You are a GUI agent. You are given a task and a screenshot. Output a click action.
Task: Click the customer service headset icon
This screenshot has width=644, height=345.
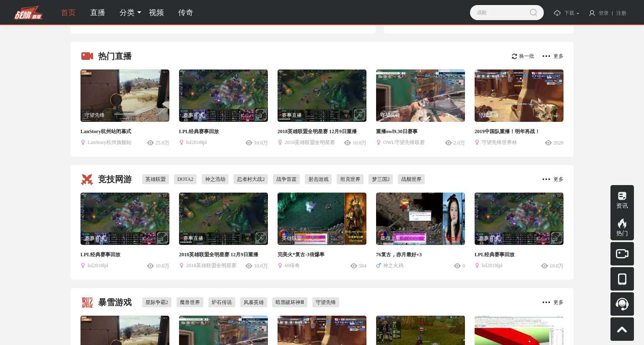click(x=622, y=304)
